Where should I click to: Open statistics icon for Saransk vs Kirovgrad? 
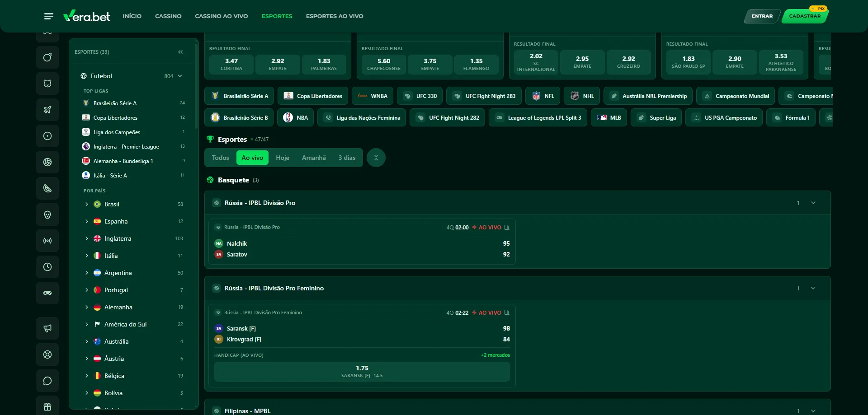pyautogui.click(x=507, y=312)
